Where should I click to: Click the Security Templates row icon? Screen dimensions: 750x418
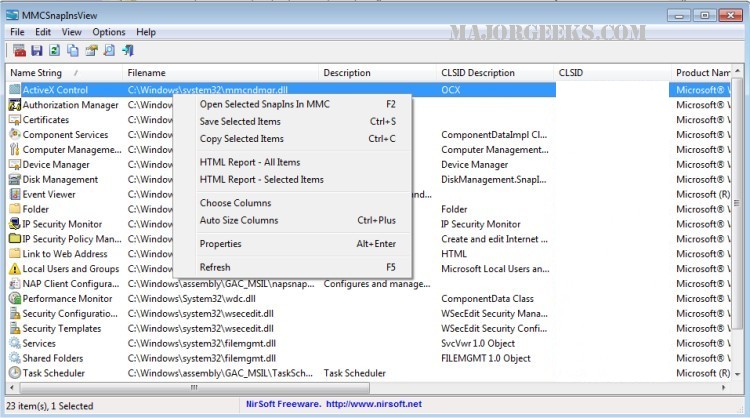15,329
